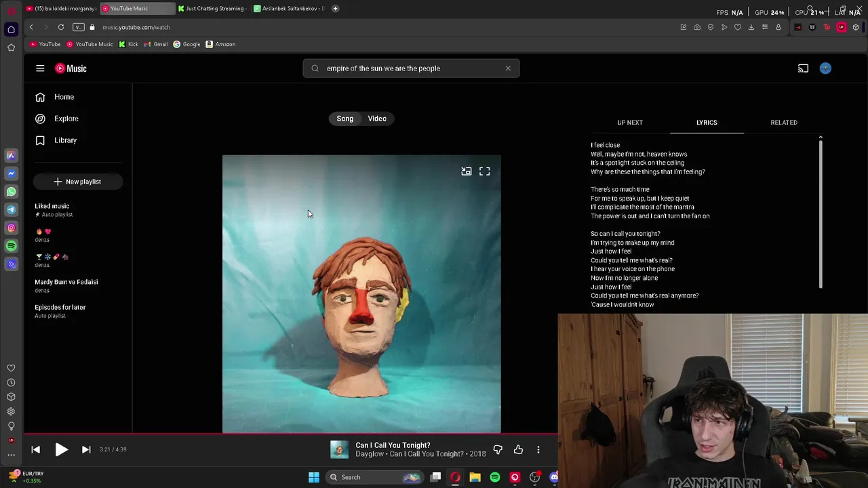Switch to Song mode
868x488 pixels.
pyautogui.click(x=344, y=119)
